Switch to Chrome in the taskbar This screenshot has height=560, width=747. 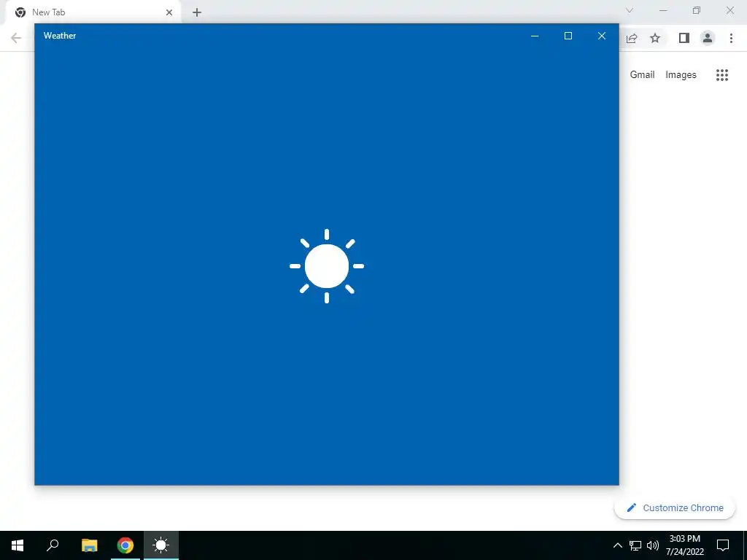tap(125, 545)
